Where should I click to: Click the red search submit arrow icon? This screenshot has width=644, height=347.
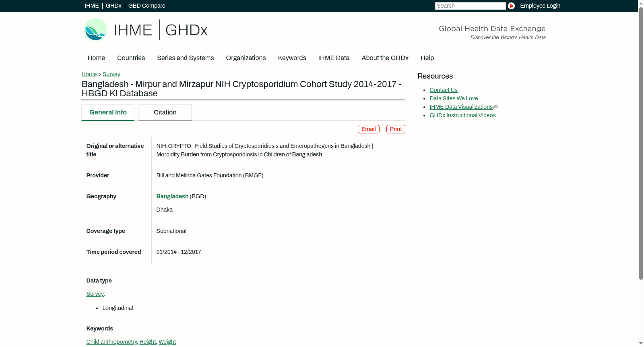point(511,6)
